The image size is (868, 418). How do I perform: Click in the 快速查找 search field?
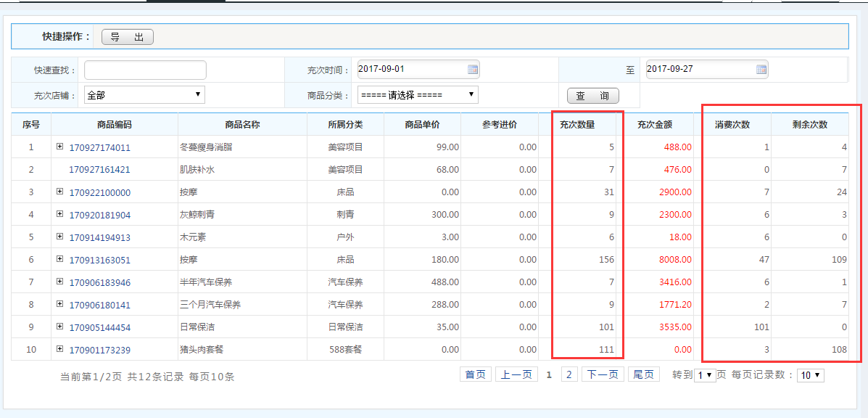click(x=145, y=70)
